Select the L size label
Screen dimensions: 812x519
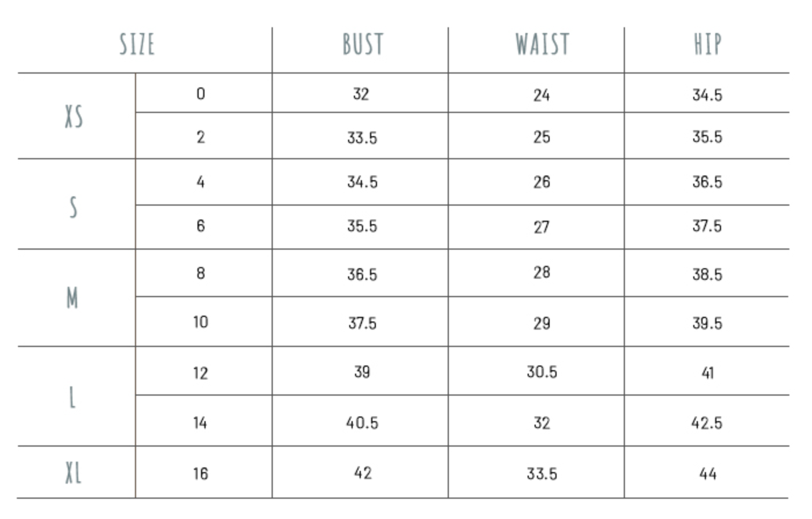72,397
